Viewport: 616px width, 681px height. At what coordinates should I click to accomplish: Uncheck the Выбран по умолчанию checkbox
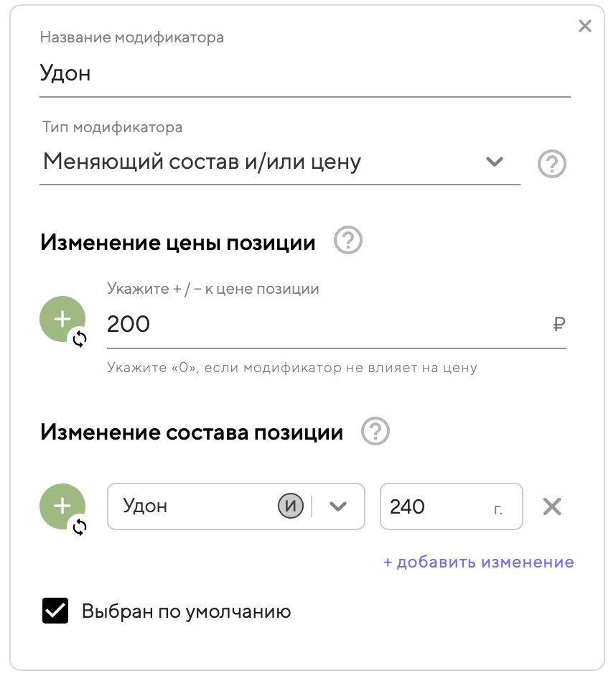coord(55,611)
